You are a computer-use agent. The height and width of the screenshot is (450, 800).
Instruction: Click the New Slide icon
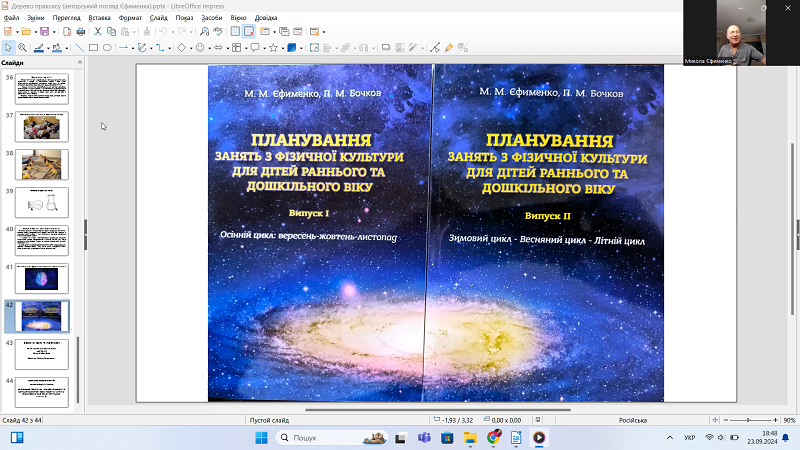click(x=264, y=32)
